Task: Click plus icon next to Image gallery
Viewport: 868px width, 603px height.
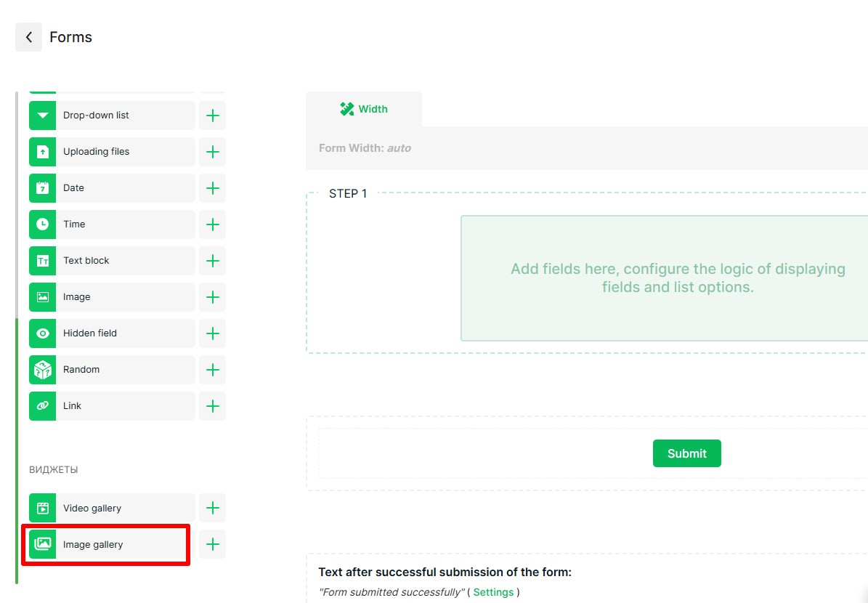Action: [212, 544]
